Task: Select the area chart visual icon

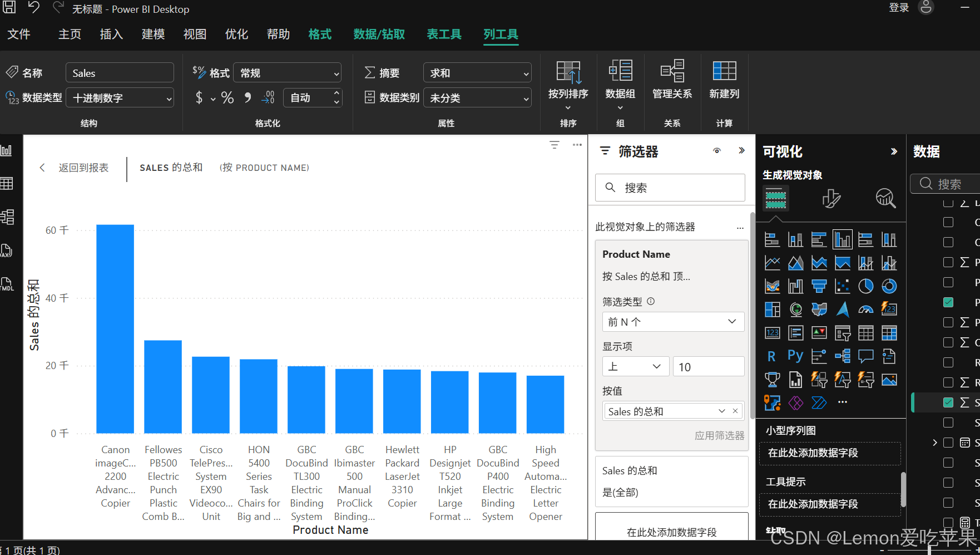Action: [795, 263]
